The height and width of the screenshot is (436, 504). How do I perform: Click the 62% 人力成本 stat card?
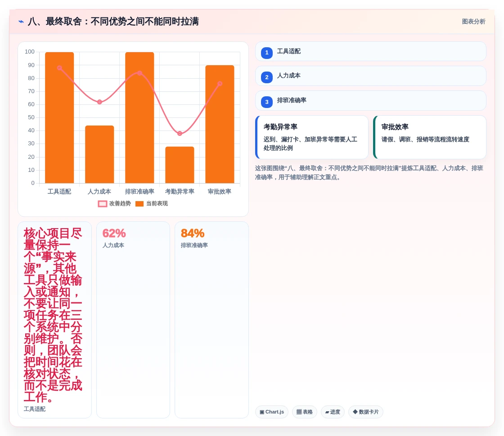(133, 320)
